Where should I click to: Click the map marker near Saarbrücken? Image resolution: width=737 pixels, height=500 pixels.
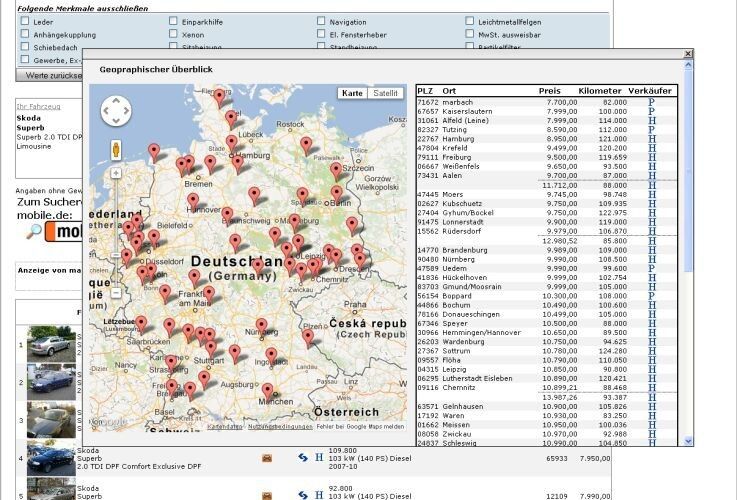click(141, 324)
